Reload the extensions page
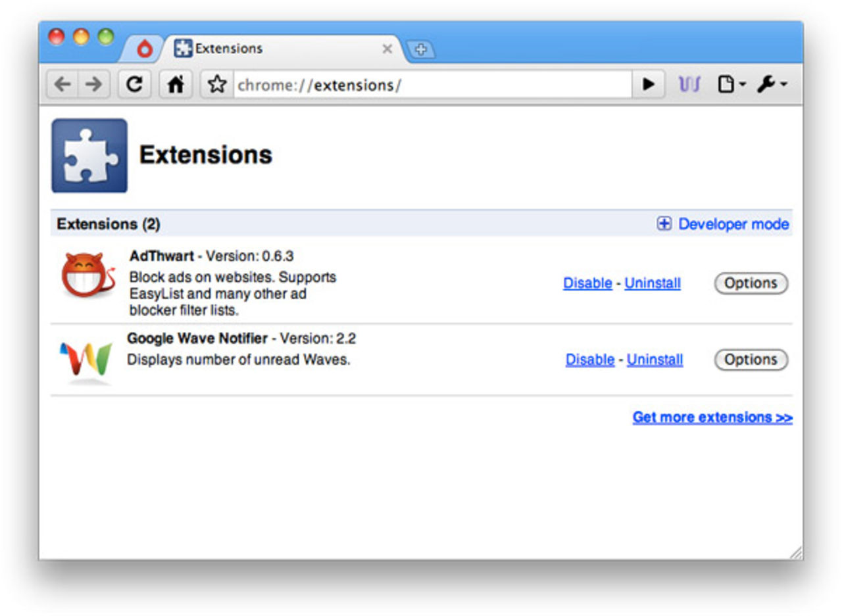The width and height of the screenshot is (842, 616). coord(134,84)
